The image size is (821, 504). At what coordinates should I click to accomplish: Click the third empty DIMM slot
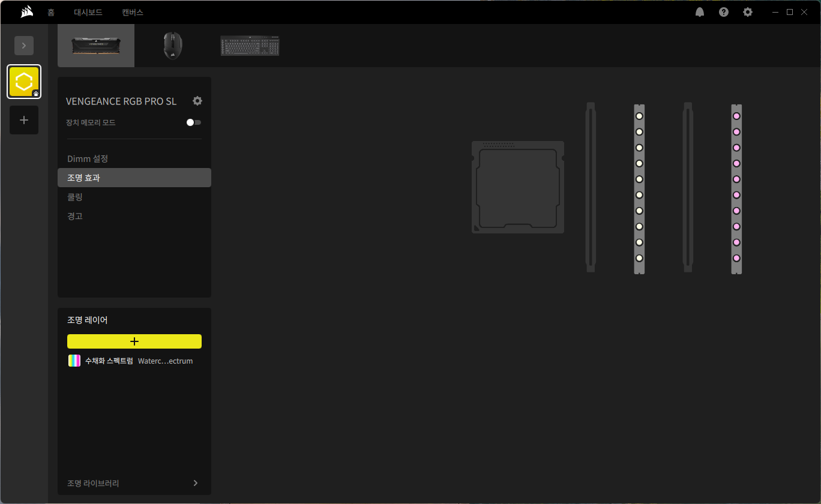pos(688,187)
